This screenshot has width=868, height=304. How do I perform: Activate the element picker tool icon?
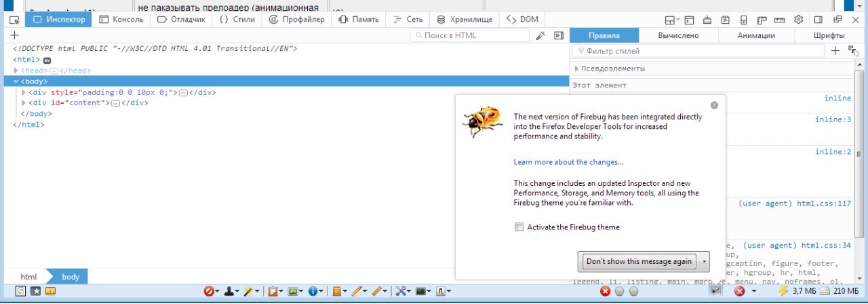(x=14, y=20)
